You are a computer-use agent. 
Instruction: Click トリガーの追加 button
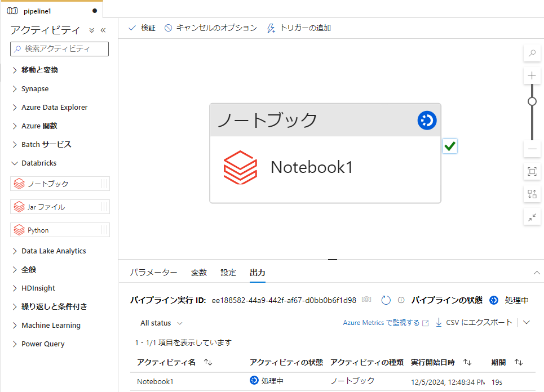299,28
